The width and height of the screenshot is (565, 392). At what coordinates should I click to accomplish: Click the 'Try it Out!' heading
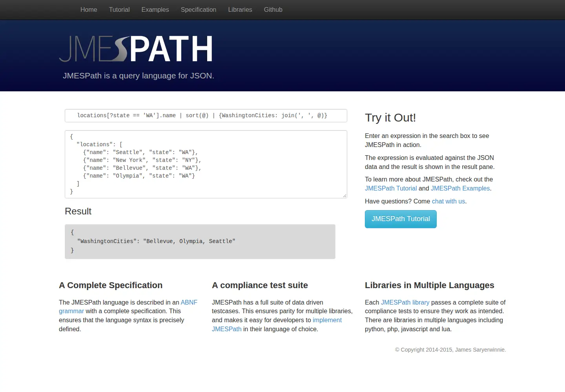tap(390, 118)
